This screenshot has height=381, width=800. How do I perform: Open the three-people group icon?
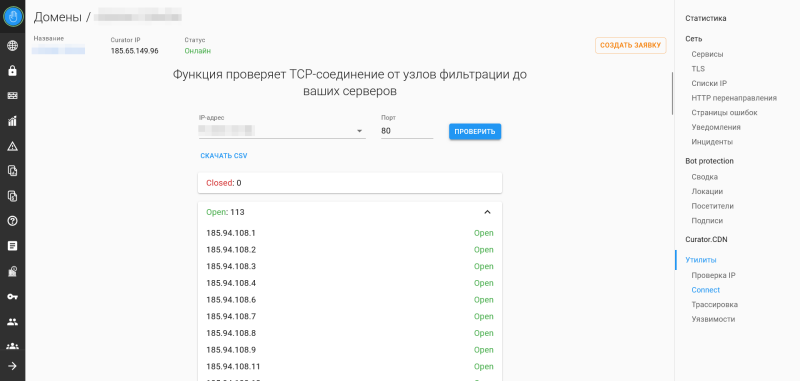click(12, 346)
